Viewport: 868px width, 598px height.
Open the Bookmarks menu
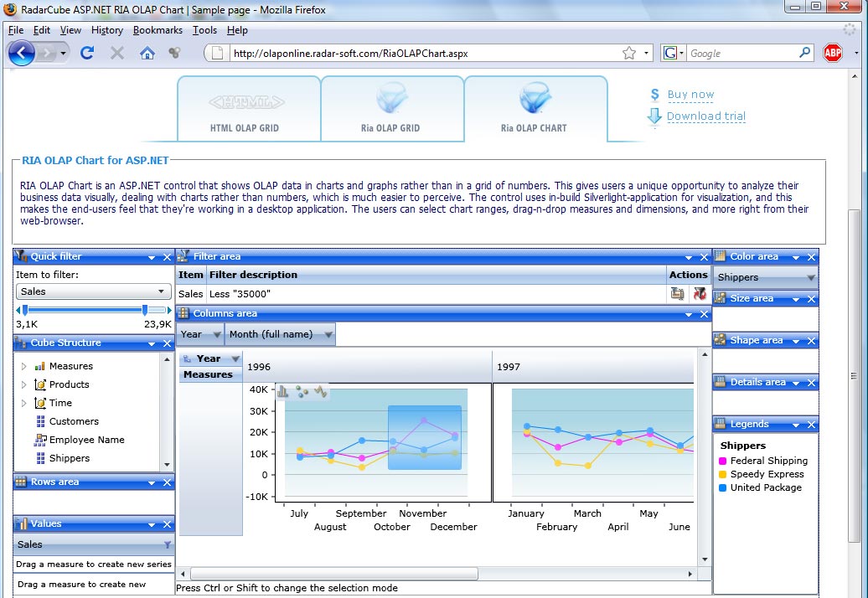click(x=158, y=30)
